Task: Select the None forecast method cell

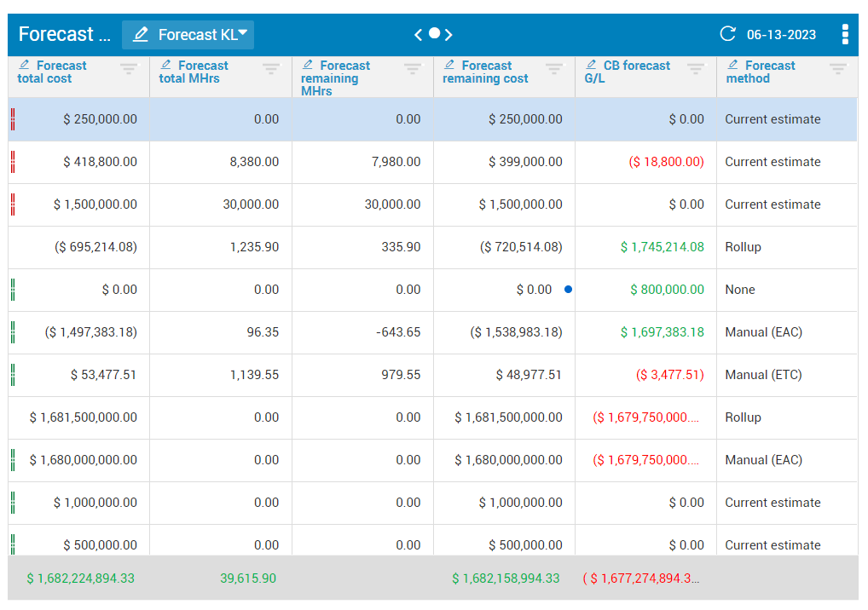Action: pyautogui.click(x=740, y=290)
